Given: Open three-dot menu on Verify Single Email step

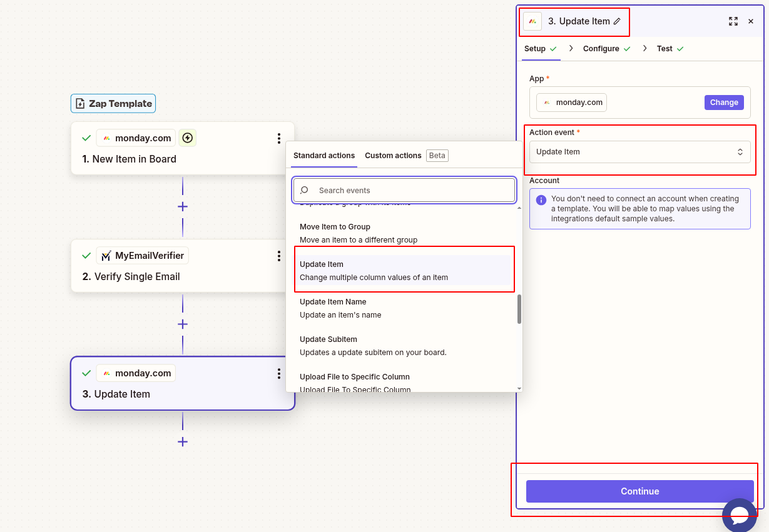Looking at the screenshot, I should pos(279,256).
